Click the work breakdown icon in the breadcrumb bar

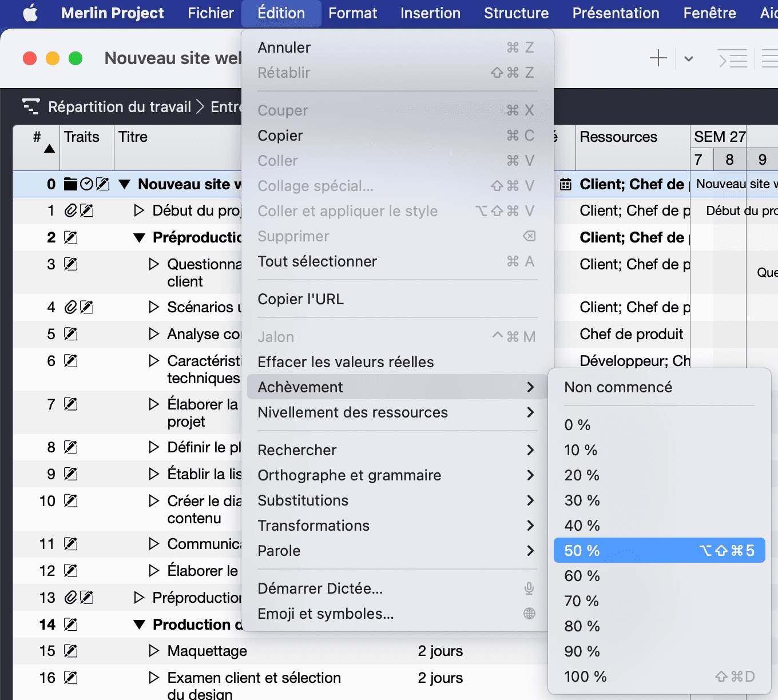(x=31, y=106)
